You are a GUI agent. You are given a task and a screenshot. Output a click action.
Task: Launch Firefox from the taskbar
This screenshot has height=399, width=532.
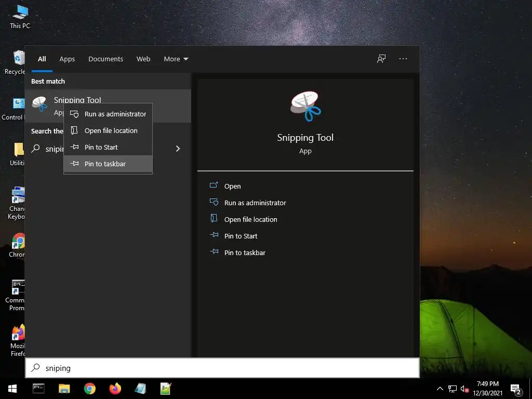coord(115,389)
